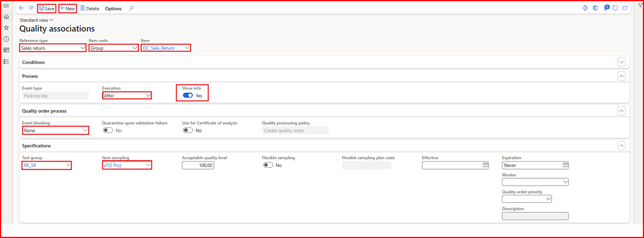This screenshot has width=644, height=238.
Task: Click the Home icon in left sidebar
Action: [x=6, y=17]
